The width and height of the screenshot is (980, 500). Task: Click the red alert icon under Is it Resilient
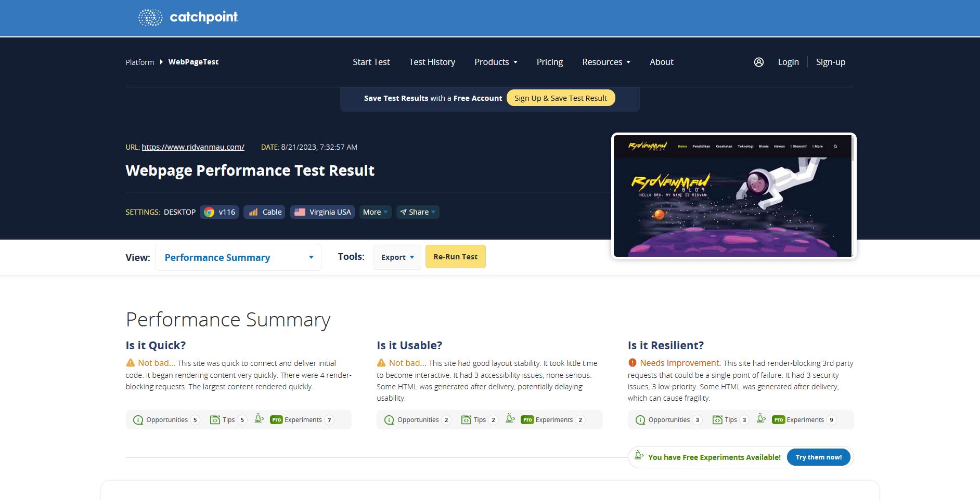[633, 363]
